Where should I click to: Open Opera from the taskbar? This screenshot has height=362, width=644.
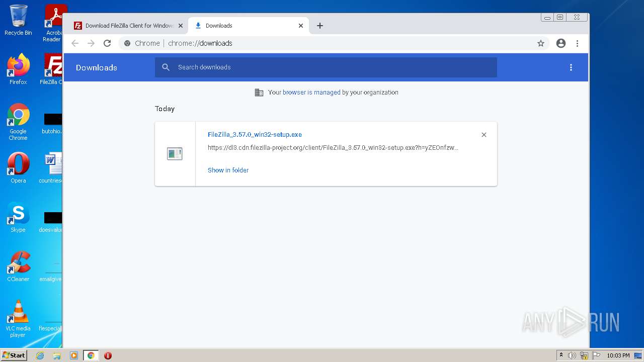click(108, 355)
